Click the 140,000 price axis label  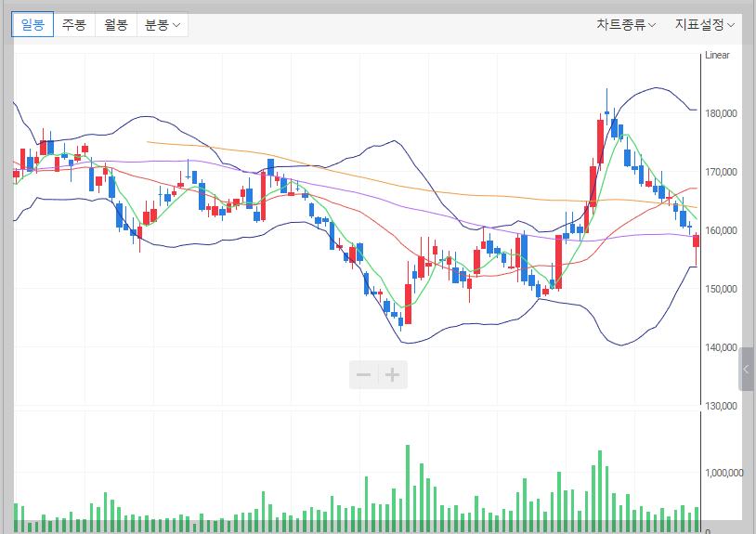(721, 347)
